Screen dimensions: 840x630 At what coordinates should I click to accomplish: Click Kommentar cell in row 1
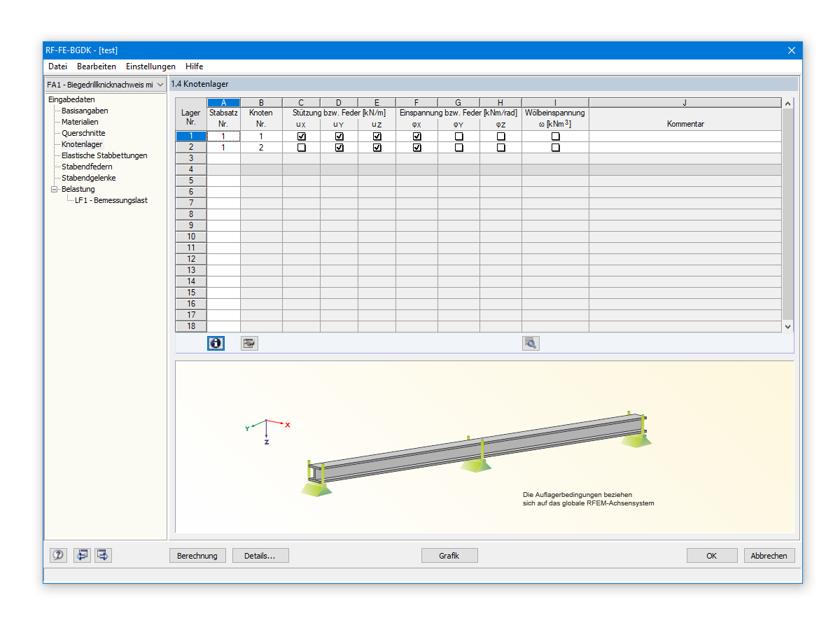(x=685, y=136)
